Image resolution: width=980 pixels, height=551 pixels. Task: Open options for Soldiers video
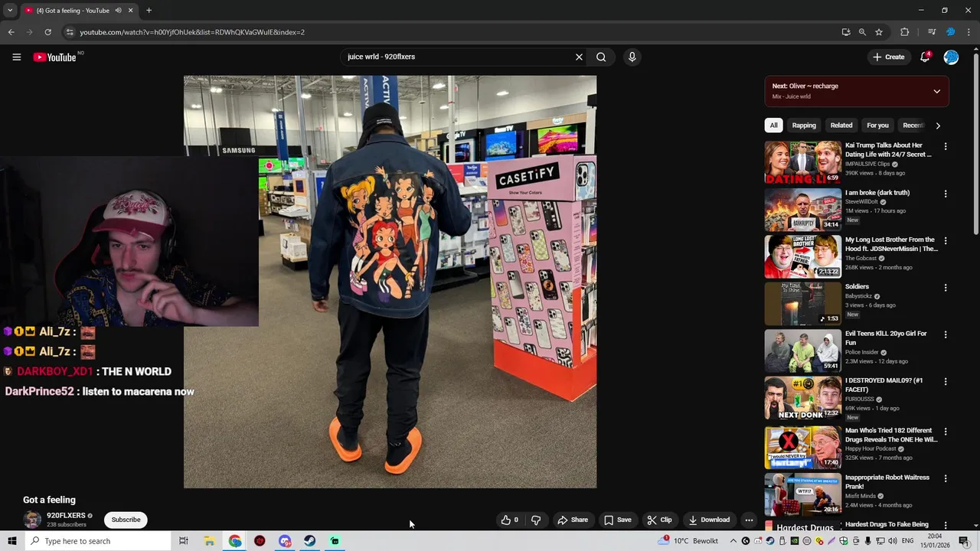[x=945, y=288]
